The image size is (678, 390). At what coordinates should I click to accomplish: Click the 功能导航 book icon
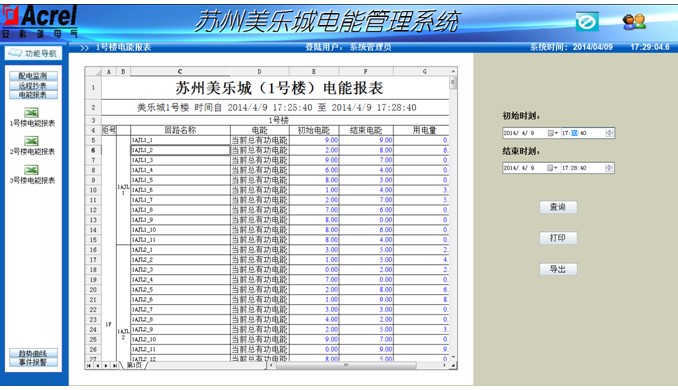15,53
